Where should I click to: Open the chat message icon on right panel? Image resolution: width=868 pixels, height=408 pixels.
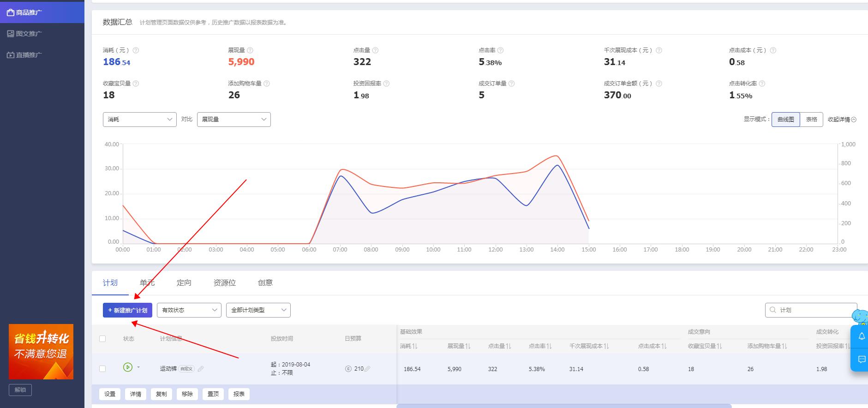click(x=861, y=359)
